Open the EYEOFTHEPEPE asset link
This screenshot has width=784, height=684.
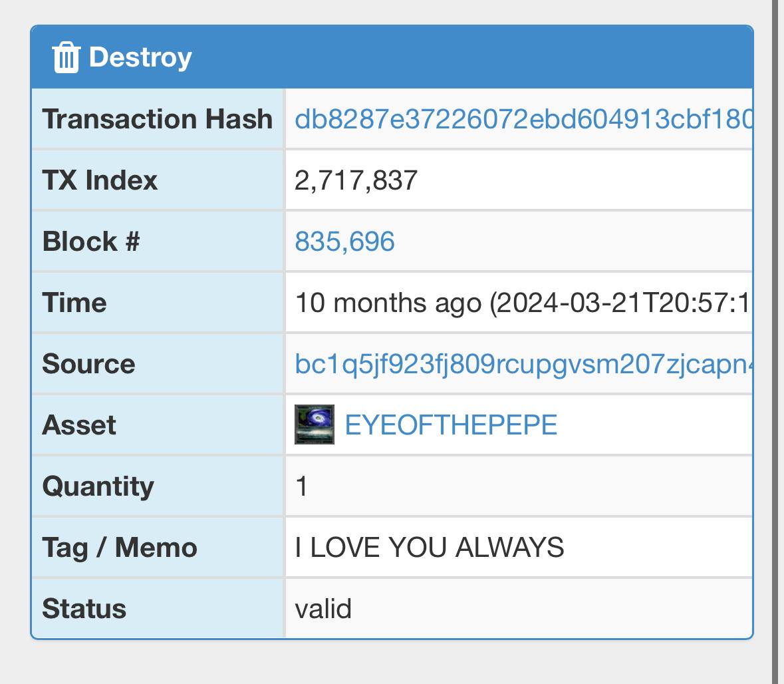[450, 425]
